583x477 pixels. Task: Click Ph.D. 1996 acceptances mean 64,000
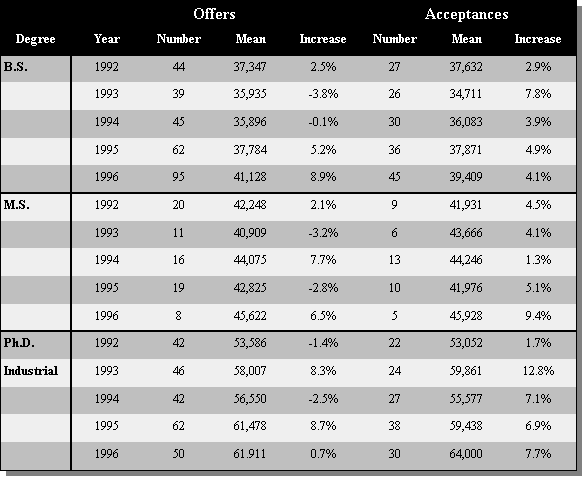[466, 454]
